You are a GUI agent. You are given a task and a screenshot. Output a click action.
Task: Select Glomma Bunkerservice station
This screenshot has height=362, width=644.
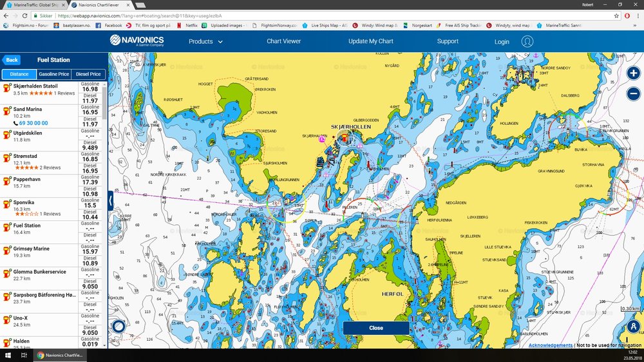[39, 278]
